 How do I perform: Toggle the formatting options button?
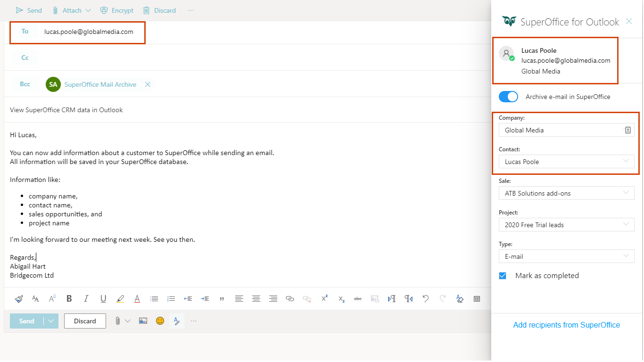point(177,321)
